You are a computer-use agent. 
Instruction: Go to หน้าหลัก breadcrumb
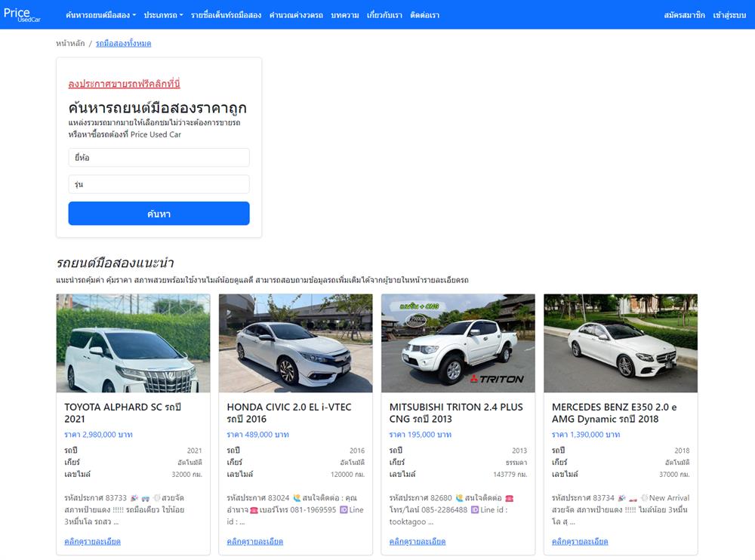tap(70, 44)
